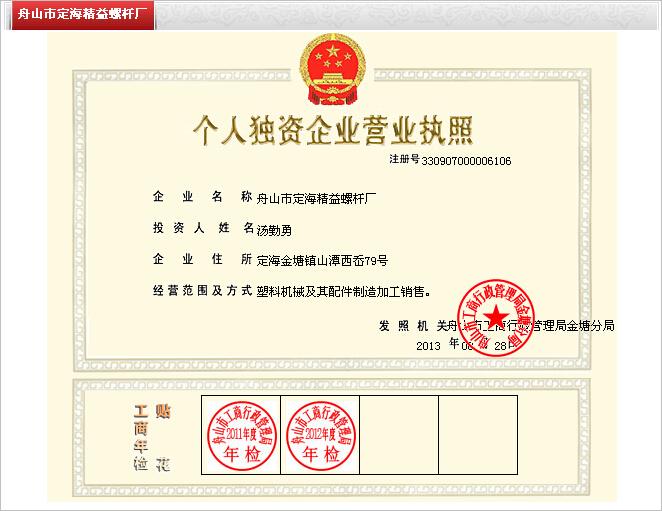Image resolution: width=662 pixels, height=511 pixels.
Task: Click the red official seal beside the issue date
Action: pyautogui.click(x=497, y=315)
